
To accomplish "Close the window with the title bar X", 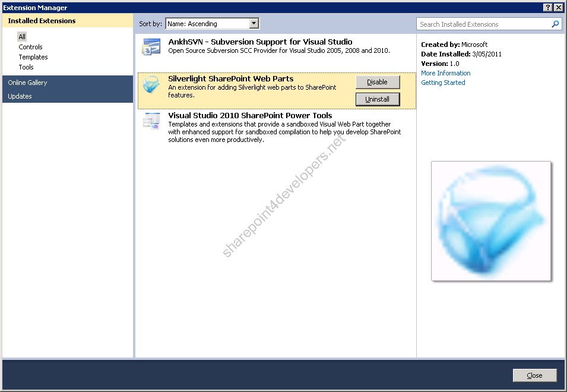I will tap(559, 8).
